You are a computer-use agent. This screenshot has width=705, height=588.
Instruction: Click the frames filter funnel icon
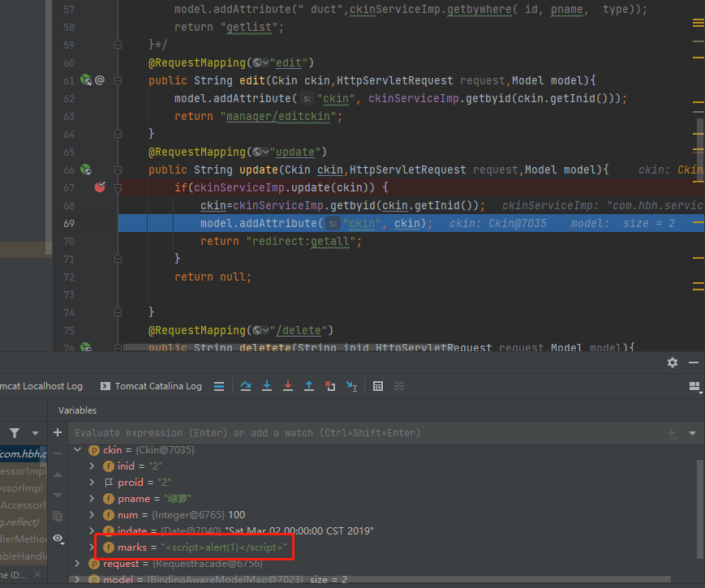[x=15, y=433]
